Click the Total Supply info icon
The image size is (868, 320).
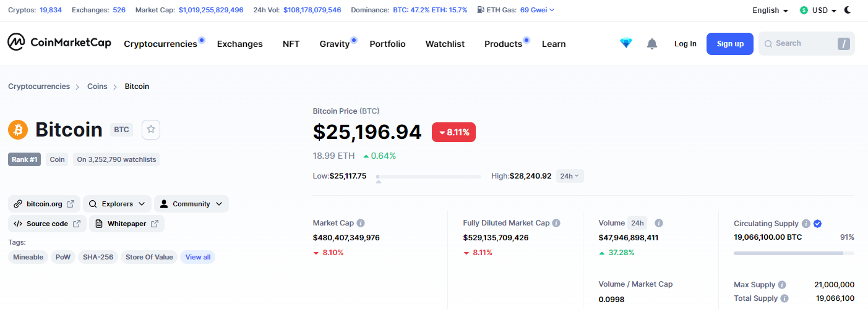784,298
